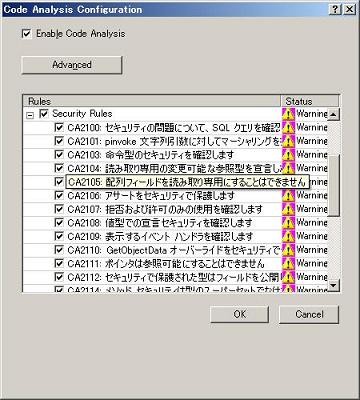This screenshot has height=400, width=360.
Task: Toggle the CA2104 rule checkbox
Action: click(59, 168)
